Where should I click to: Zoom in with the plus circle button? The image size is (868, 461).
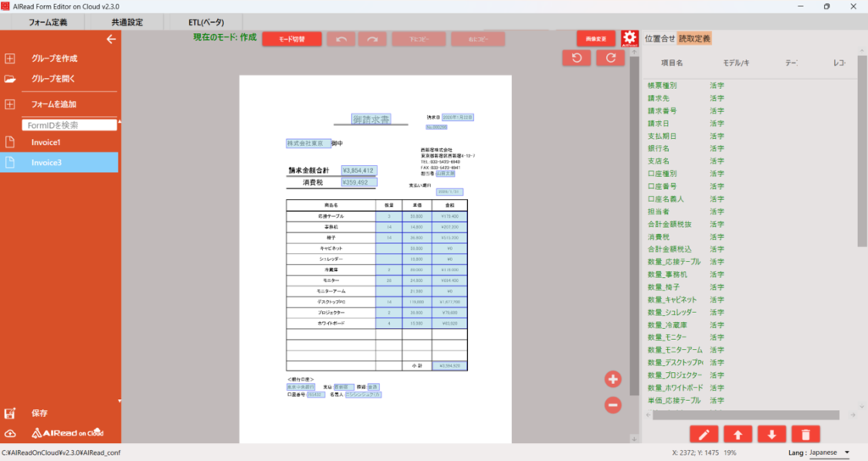(x=613, y=379)
